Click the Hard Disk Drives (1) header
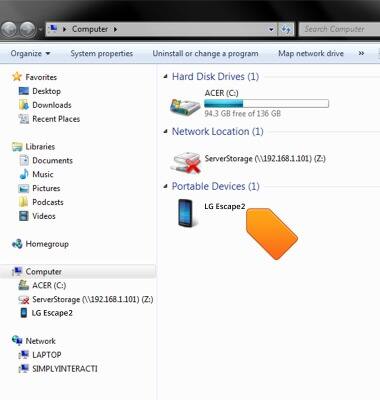This screenshot has width=380, height=400. pos(215,77)
